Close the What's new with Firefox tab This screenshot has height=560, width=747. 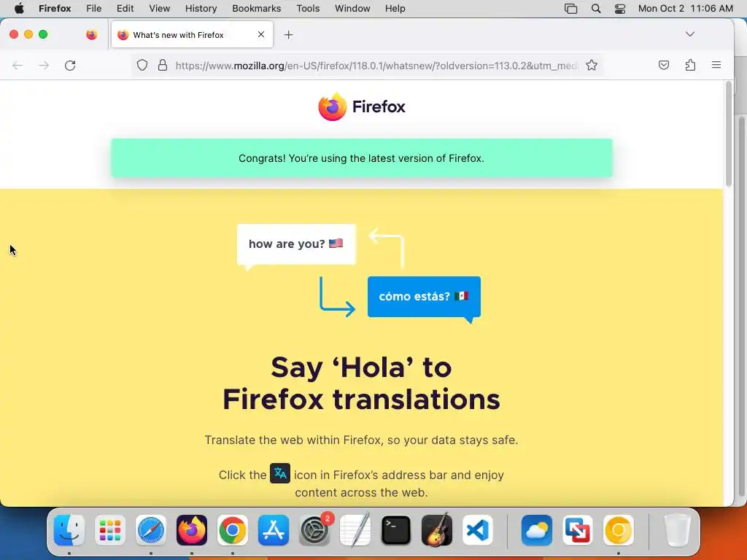click(x=261, y=34)
